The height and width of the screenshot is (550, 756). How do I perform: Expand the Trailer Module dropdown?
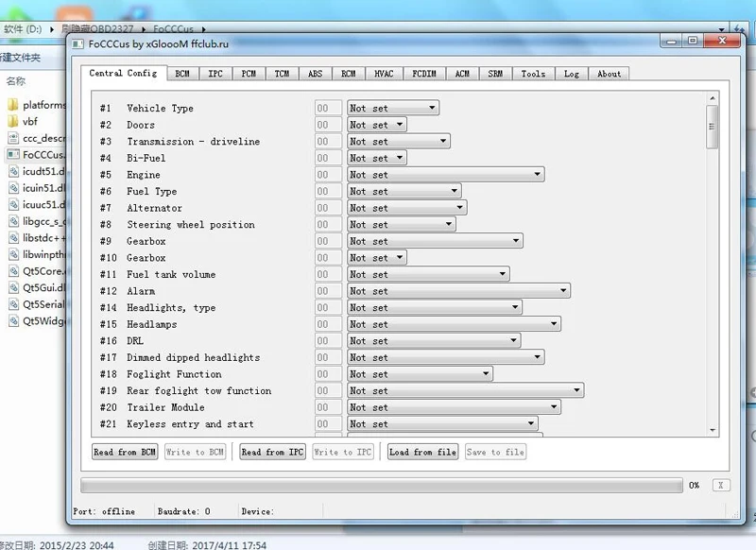(454, 407)
